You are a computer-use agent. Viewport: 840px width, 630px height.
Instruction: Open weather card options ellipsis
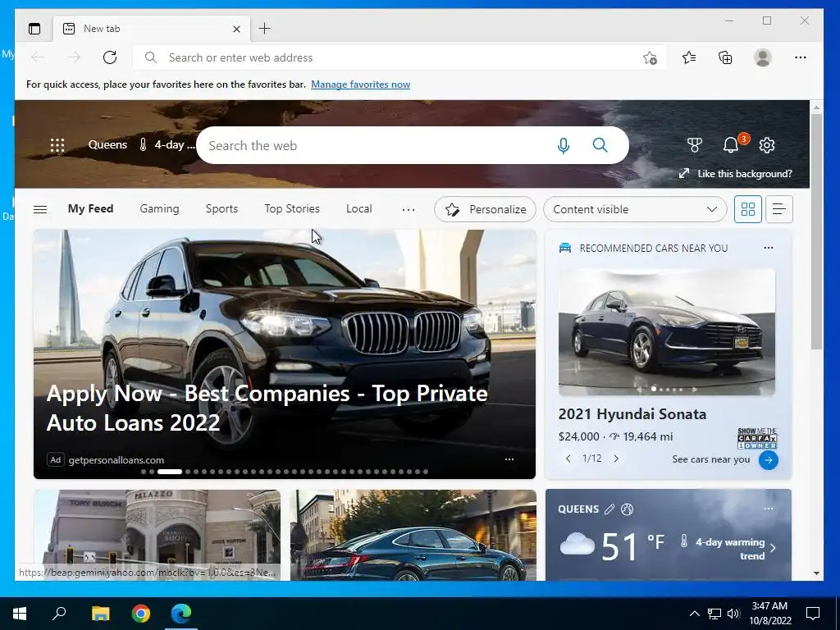tap(768, 509)
